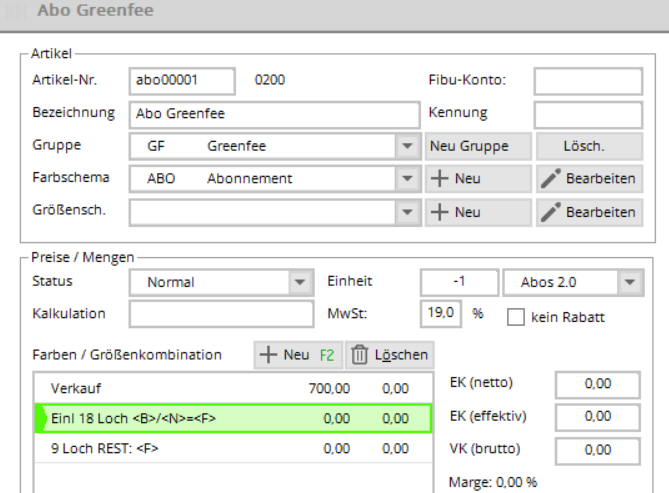Click the pencil Bearbeiten button for Farbschema
669x493 pixels.
[x=589, y=179]
